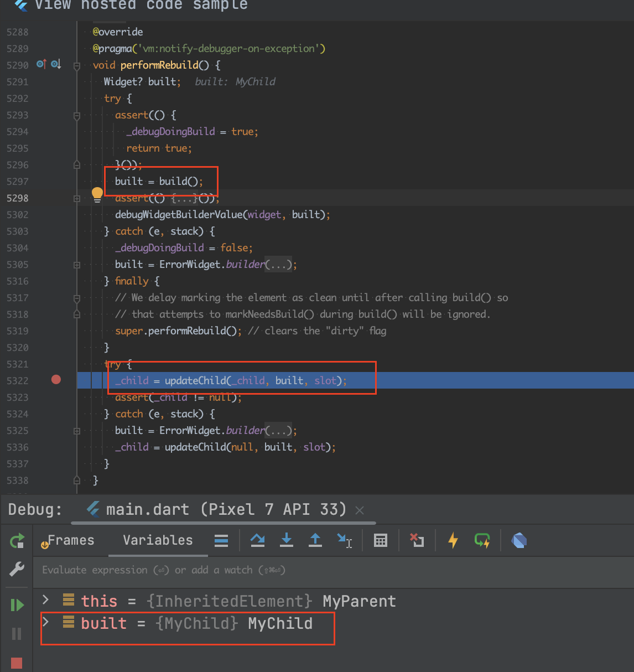Image resolution: width=634 pixels, height=672 pixels.
Task: Click line number 5288 in the gutter
Action: (17, 32)
